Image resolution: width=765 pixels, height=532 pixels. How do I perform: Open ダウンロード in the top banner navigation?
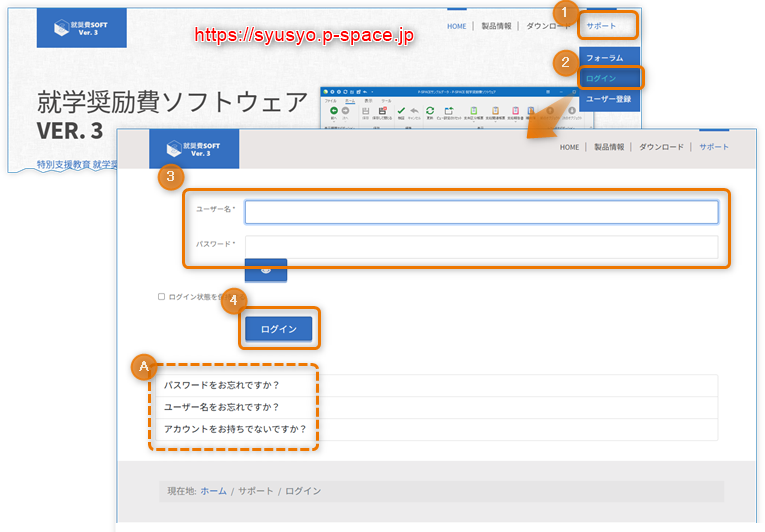(x=548, y=26)
